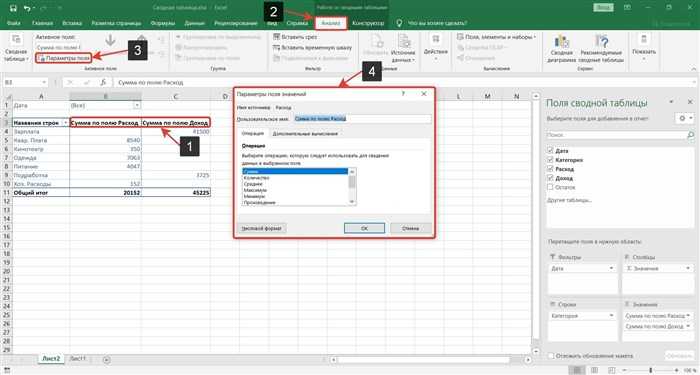The image size is (700, 375).
Task: Select Среднее in the operation list
Action: [295, 184]
